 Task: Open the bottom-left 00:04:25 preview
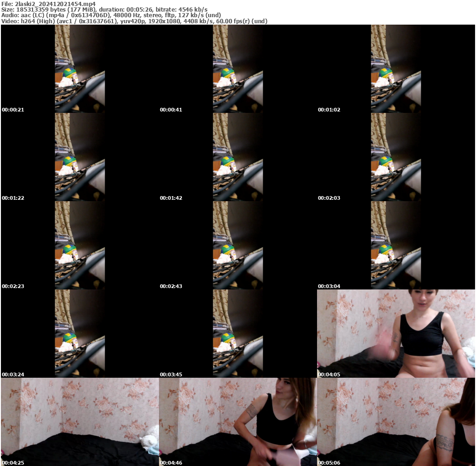pos(79,420)
